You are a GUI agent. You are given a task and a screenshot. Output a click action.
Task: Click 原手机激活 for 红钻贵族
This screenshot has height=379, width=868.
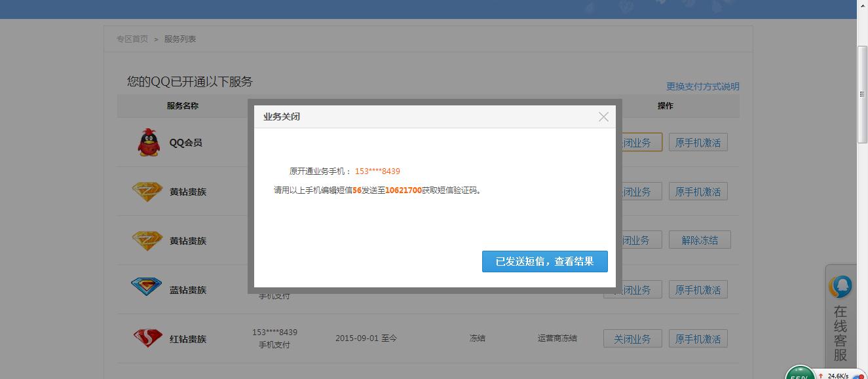pyautogui.click(x=698, y=339)
